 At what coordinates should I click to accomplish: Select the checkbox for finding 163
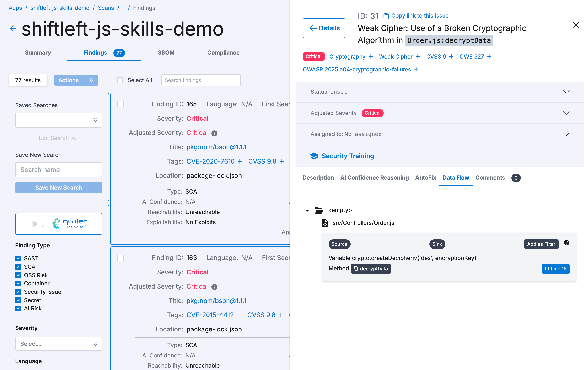[120, 258]
